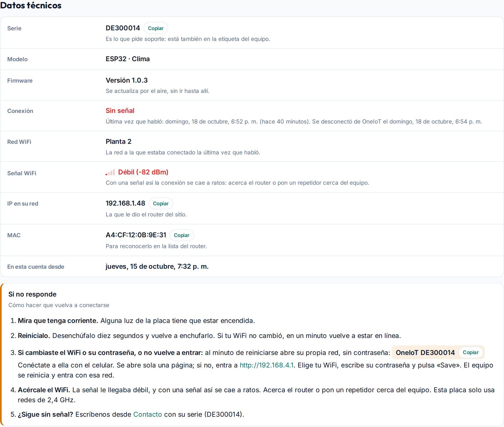
Task: Click the 'Señal WiFi' row label
Action: (x=22, y=173)
